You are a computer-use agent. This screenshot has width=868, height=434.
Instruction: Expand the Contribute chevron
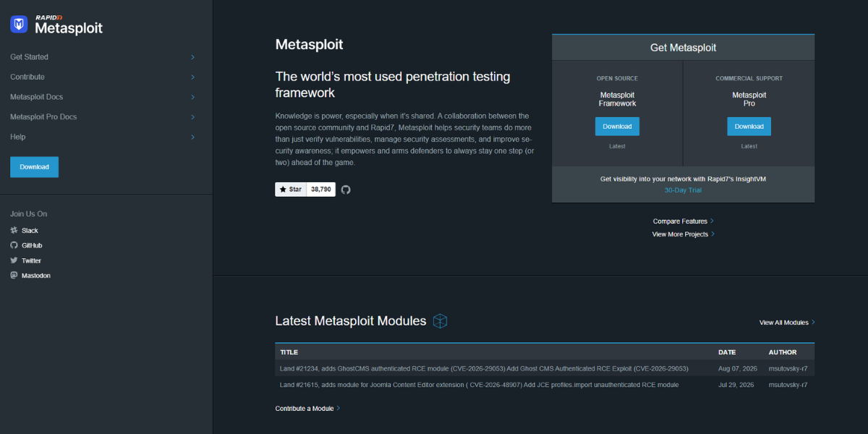click(x=192, y=77)
